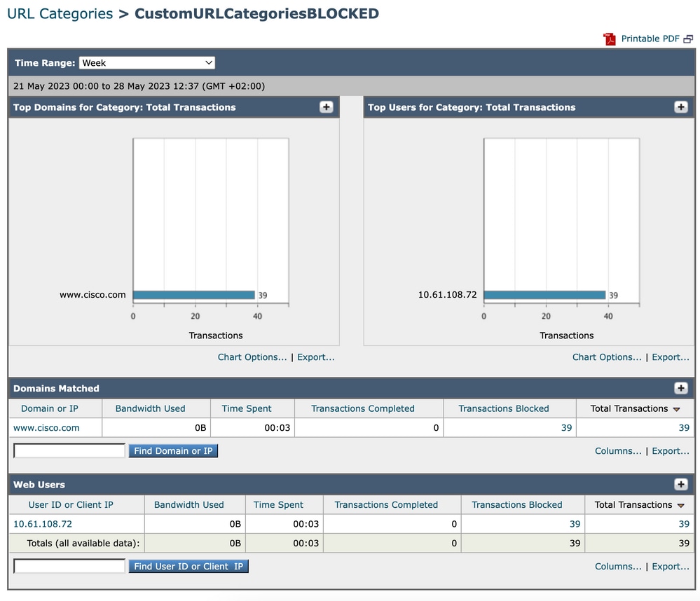The height and width of the screenshot is (601, 700).
Task: Click the Find Domain or IP button
Action: [x=173, y=450]
